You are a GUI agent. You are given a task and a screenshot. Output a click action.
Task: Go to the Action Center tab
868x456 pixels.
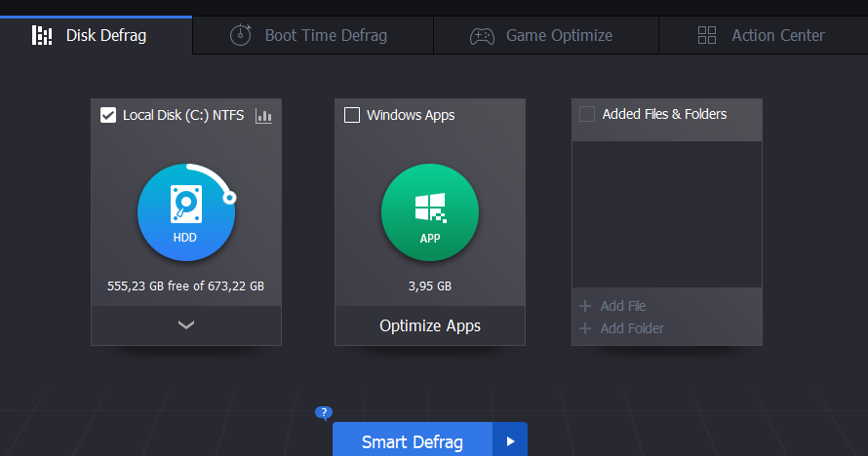764,35
